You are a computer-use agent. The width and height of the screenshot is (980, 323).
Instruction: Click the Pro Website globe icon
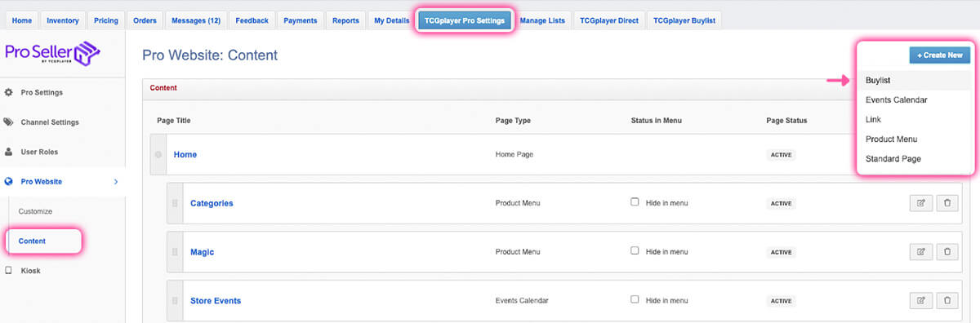point(8,182)
